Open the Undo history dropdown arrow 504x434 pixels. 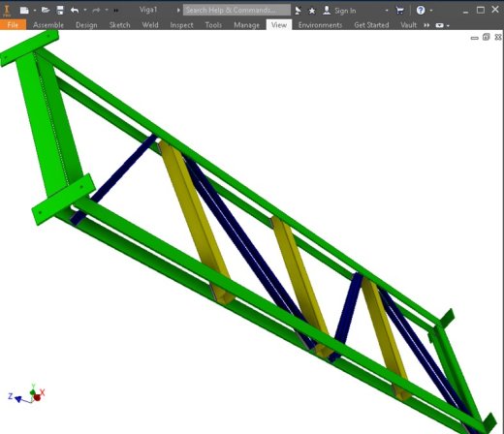pyautogui.click(x=85, y=11)
